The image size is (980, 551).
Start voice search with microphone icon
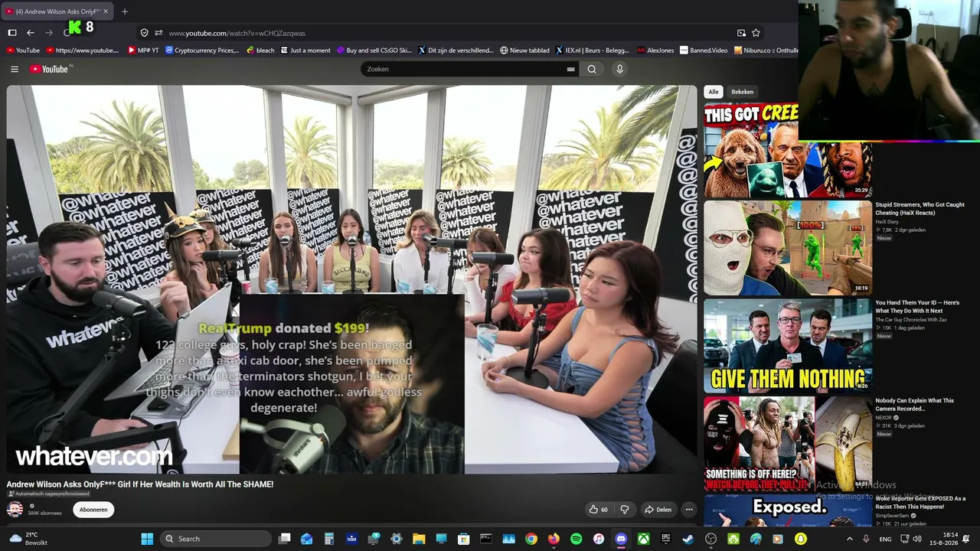pos(620,69)
